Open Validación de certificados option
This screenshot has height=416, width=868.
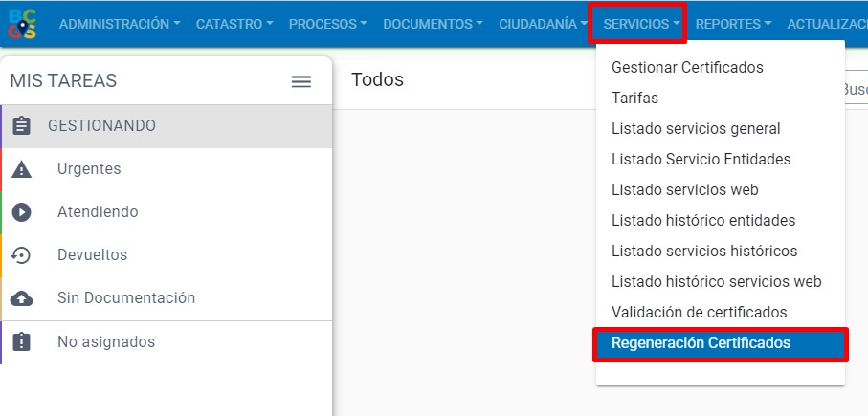tap(699, 313)
